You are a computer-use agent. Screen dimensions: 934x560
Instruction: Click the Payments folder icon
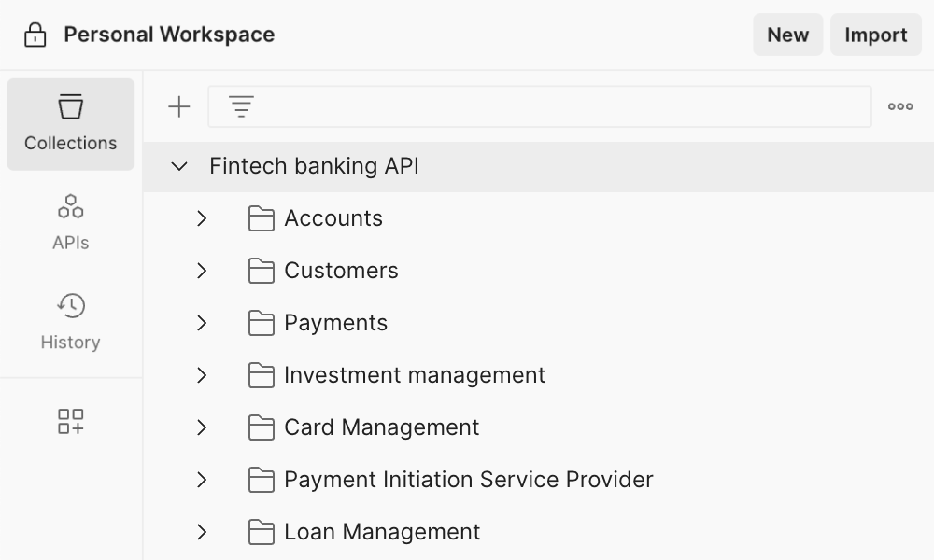(262, 323)
